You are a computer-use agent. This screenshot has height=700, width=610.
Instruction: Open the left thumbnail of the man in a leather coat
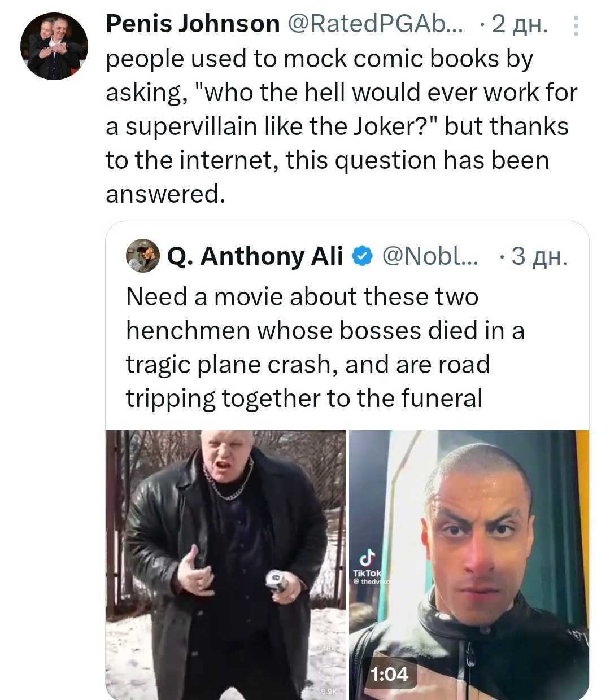point(225,565)
